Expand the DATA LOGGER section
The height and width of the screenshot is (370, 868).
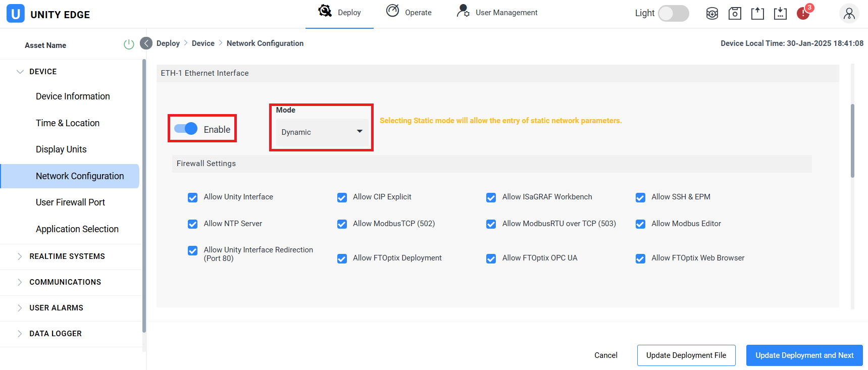click(20, 334)
